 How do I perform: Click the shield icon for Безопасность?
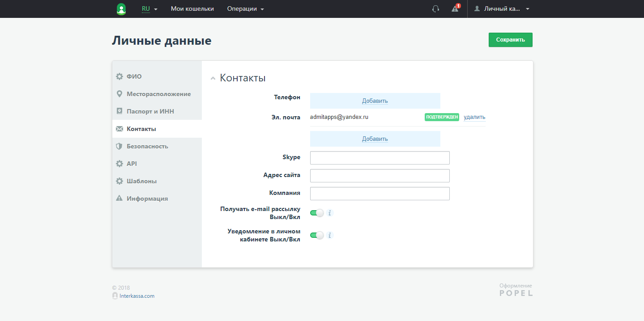[x=119, y=146]
